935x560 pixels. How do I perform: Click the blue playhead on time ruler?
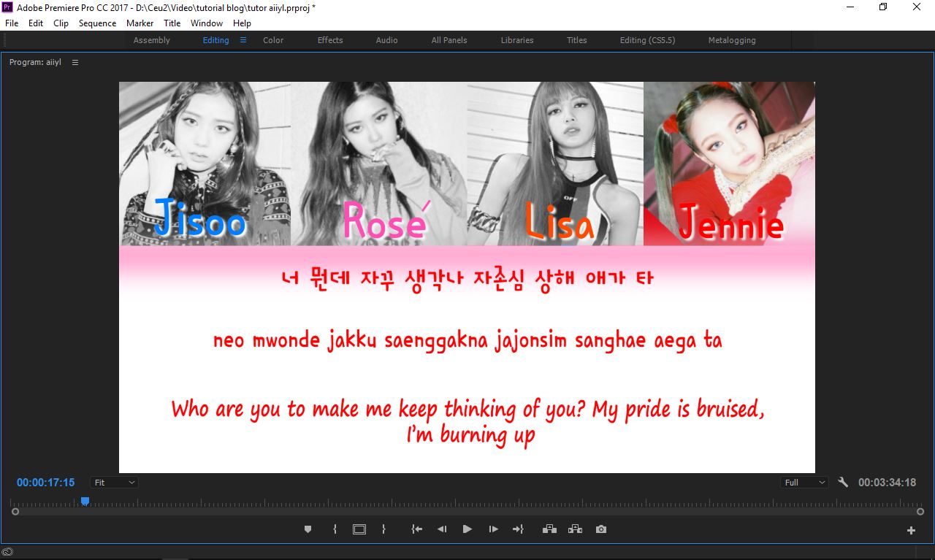[x=85, y=501]
